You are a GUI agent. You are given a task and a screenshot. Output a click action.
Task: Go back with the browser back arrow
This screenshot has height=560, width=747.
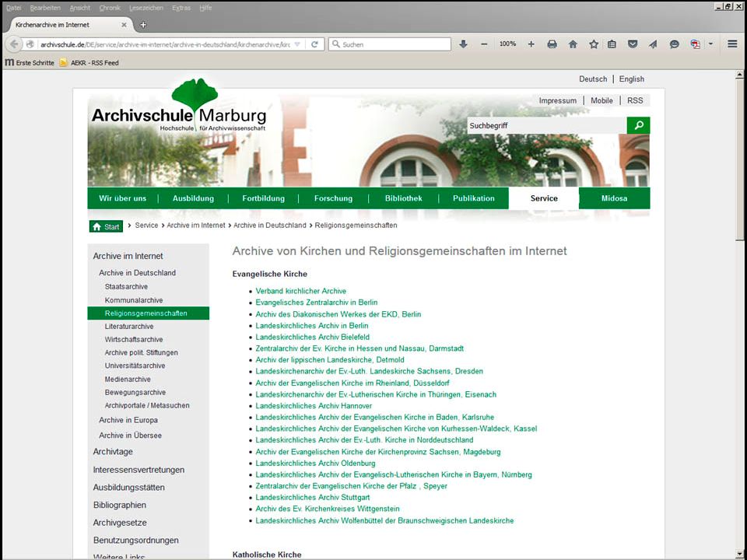pos(14,44)
